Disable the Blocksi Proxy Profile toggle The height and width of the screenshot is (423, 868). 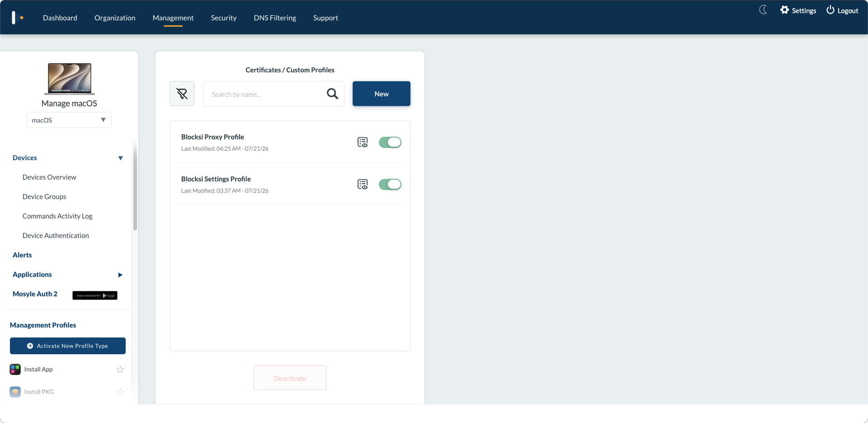(x=390, y=142)
